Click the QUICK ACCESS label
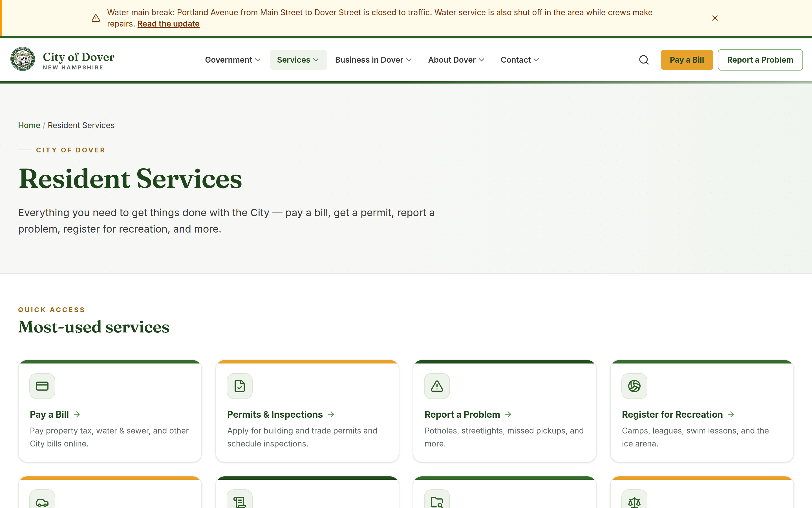 (x=52, y=310)
